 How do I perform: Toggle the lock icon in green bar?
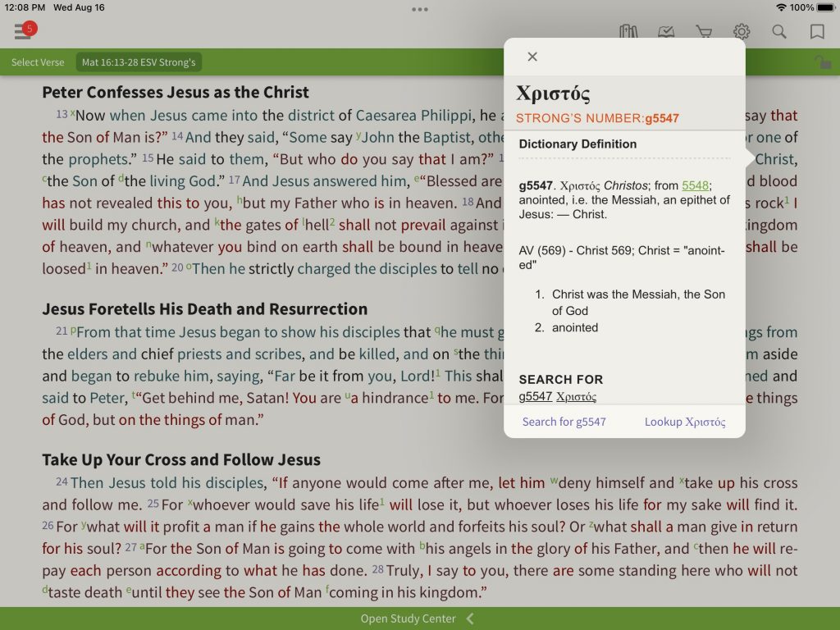click(x=823, y=62)
